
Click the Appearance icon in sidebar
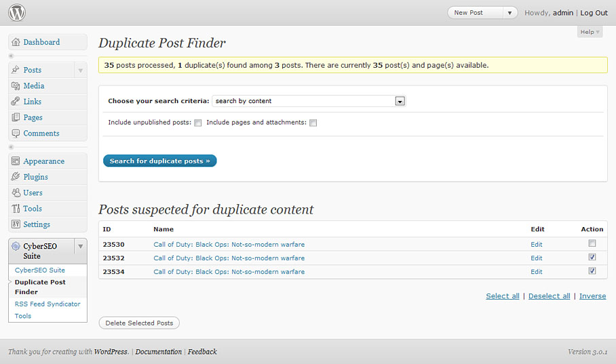pos(16,161)
